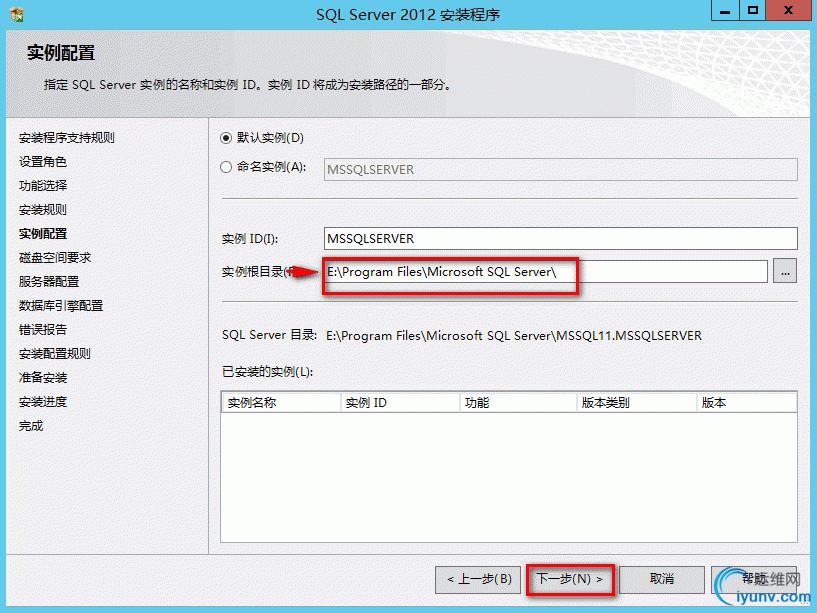
Task: Click the 实例根目录 path input field
Action: 546,272
